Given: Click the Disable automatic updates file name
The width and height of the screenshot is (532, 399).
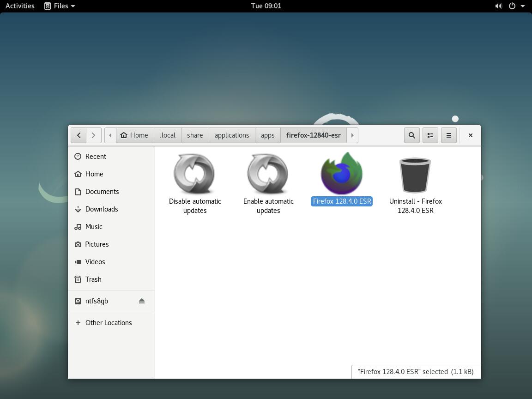Looking at the screenshot, I should point(195,206).
